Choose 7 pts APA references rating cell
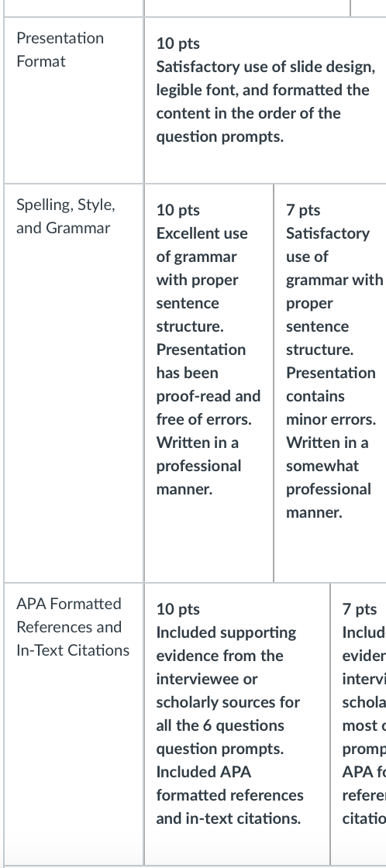Screen dimensions: 386x868 pos(359,724)
